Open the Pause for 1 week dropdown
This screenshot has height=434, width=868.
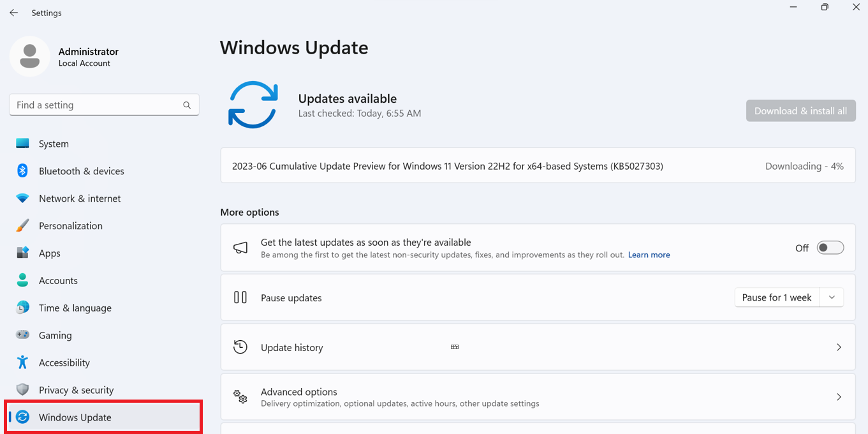click(x=831, y=297)
